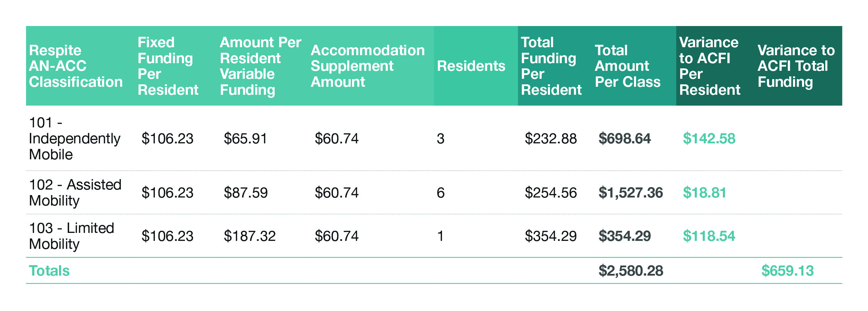Viewport: 868px width, 311px height.
Task: Select the Accommodation Supplement Amount header
Action: tap(368, 66)
